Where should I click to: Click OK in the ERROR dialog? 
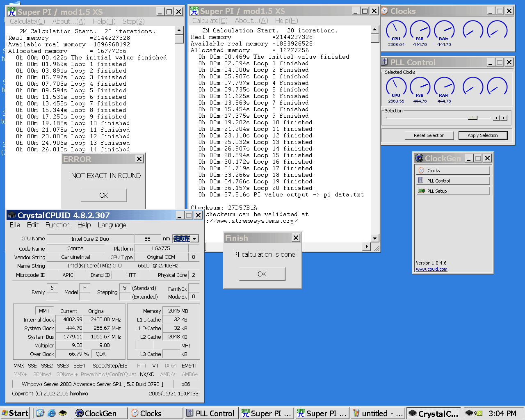(104, 195)
